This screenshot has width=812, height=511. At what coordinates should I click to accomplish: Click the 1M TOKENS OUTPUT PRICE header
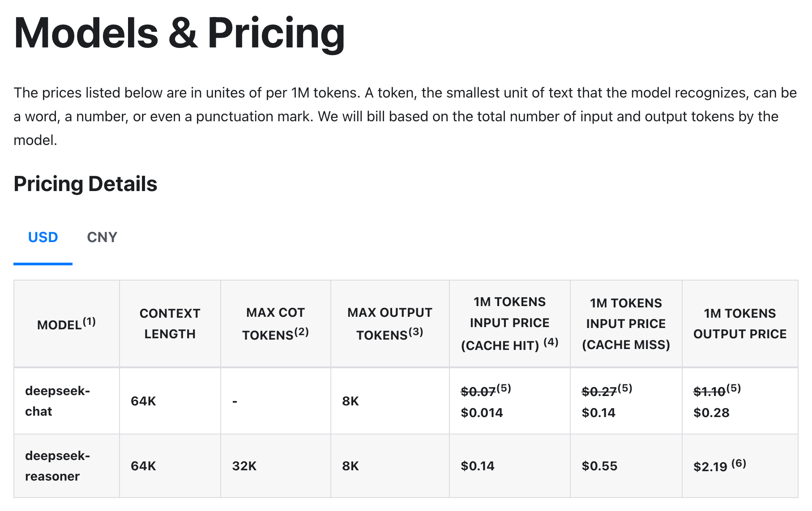tap(739, 324)
